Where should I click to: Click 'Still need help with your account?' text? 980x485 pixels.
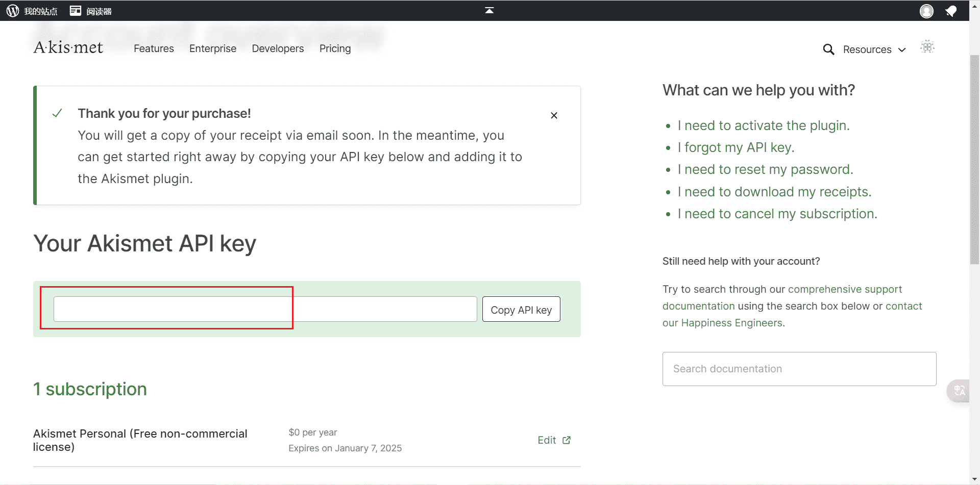pyautogui.click(x=741, y=261)
